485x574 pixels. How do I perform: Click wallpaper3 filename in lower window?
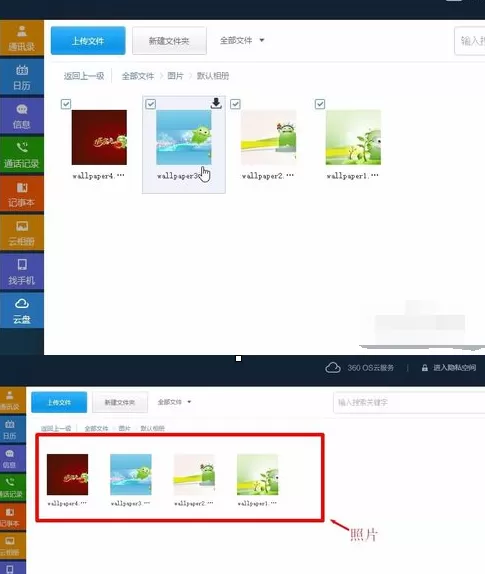tap(130, 503)
